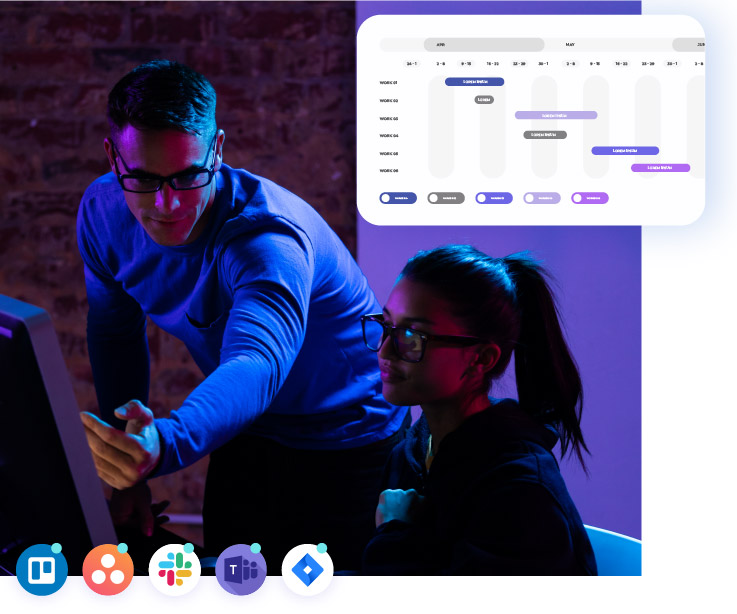This screenshot has width=737, height=614.
Task: Select the gray Work 04 task bar
Action: pyautogui.click(x=545, y=135)
